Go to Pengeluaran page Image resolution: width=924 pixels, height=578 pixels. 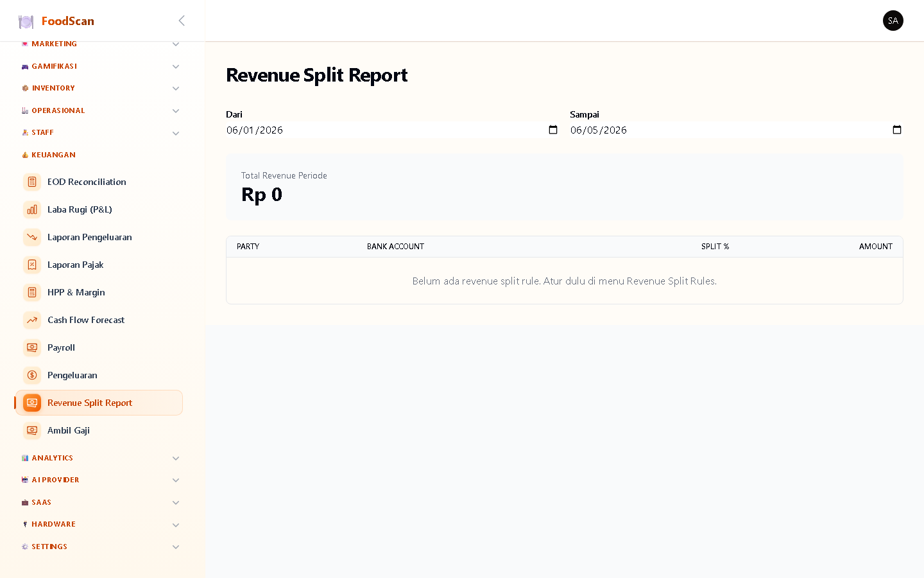[x=99, y=375]
